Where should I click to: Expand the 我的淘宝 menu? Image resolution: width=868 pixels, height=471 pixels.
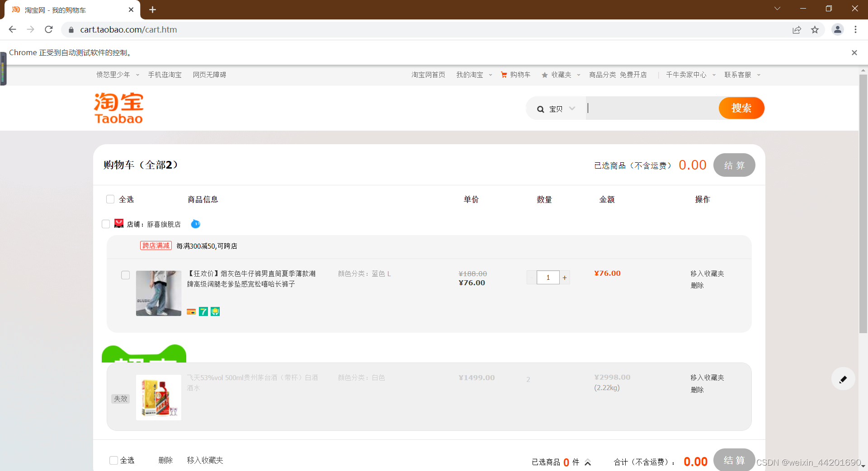tap(474, 75)
